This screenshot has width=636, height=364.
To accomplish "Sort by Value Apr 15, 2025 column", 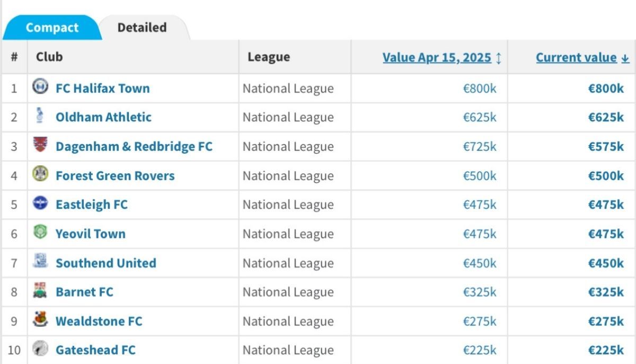I will (x=437, y=58).
